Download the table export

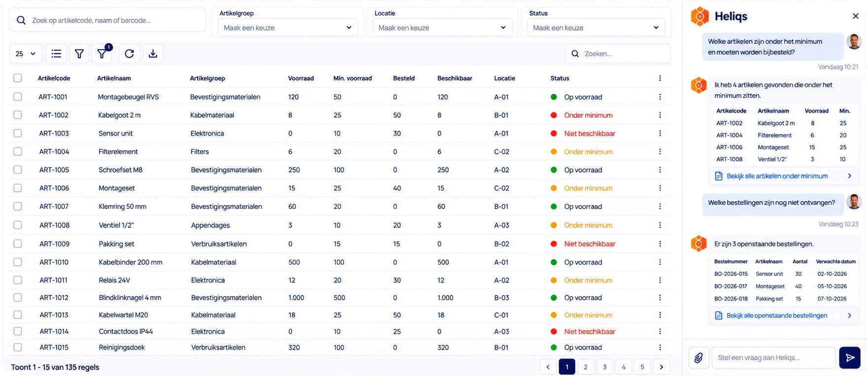153,54
